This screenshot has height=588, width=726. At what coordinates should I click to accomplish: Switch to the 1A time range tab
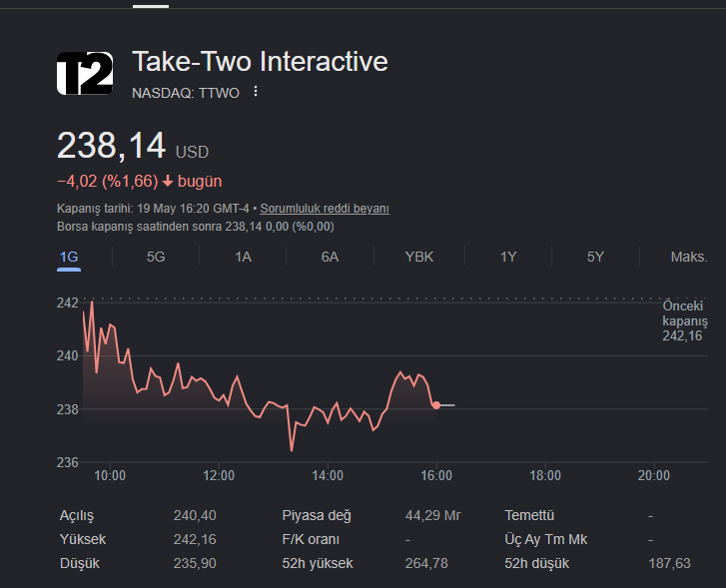coord(243,257)
